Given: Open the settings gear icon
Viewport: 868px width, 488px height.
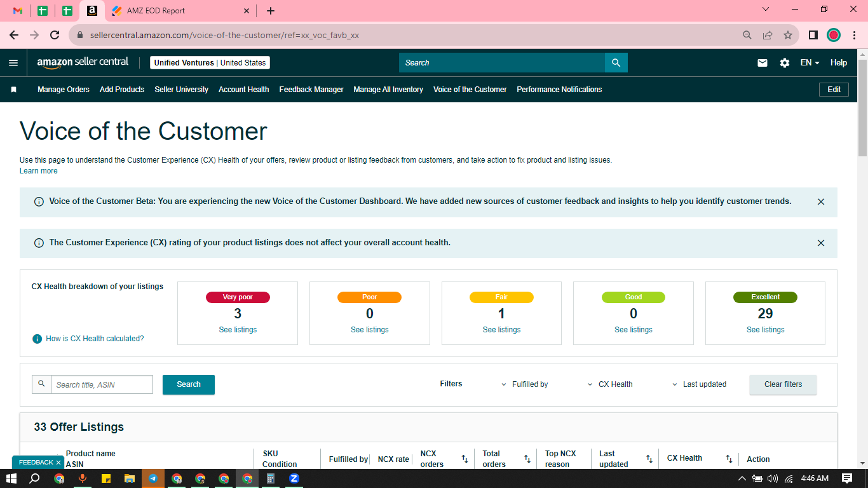Looking at the screenshot, I should click(785, 63).
